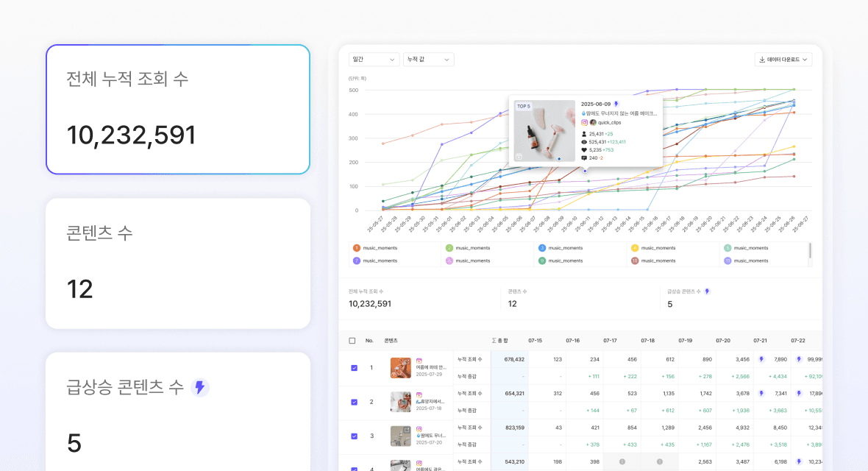Click the info icon in row 4's 07-18 cell
The image size is (868, 471).
(x=660, y=461)
